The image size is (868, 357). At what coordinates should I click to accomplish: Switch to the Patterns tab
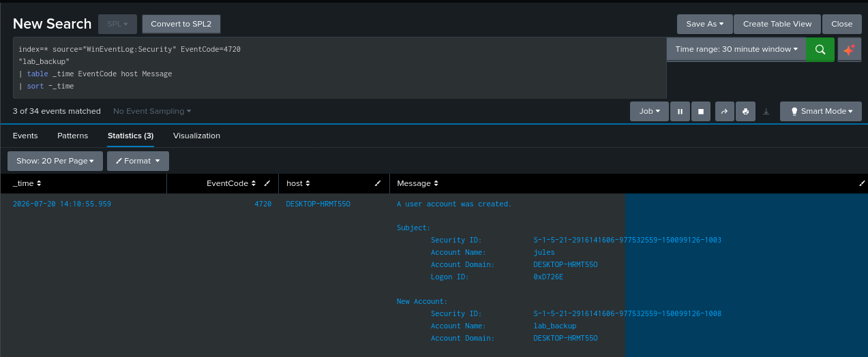coord(72,136)
